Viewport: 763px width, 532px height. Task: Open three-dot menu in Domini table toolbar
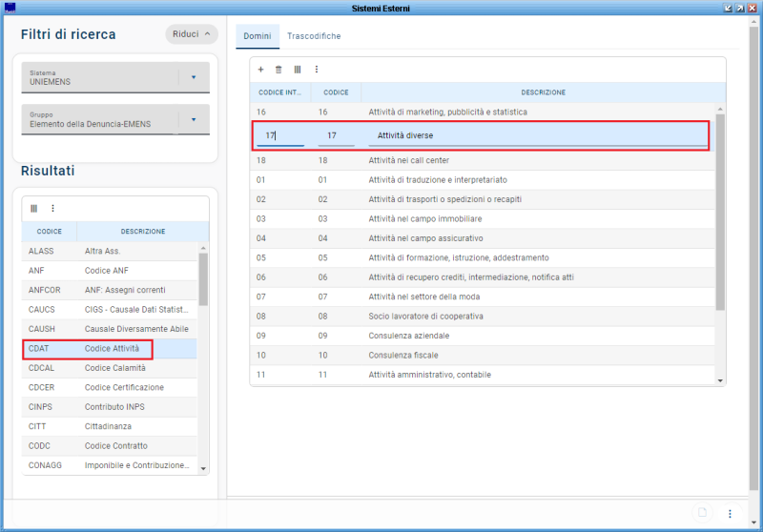click(x=317, y=70)
